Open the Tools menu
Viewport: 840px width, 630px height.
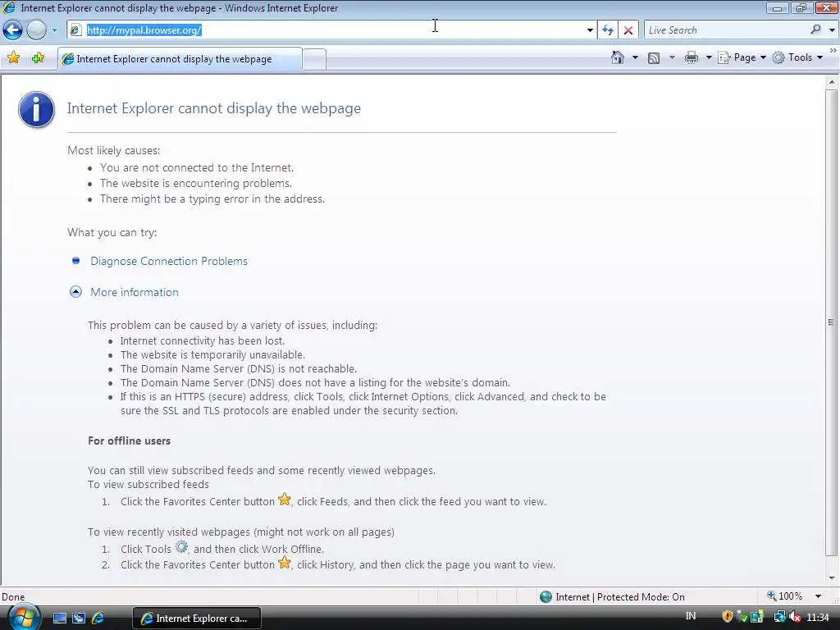pyautogui.click(x=797, y=57)
